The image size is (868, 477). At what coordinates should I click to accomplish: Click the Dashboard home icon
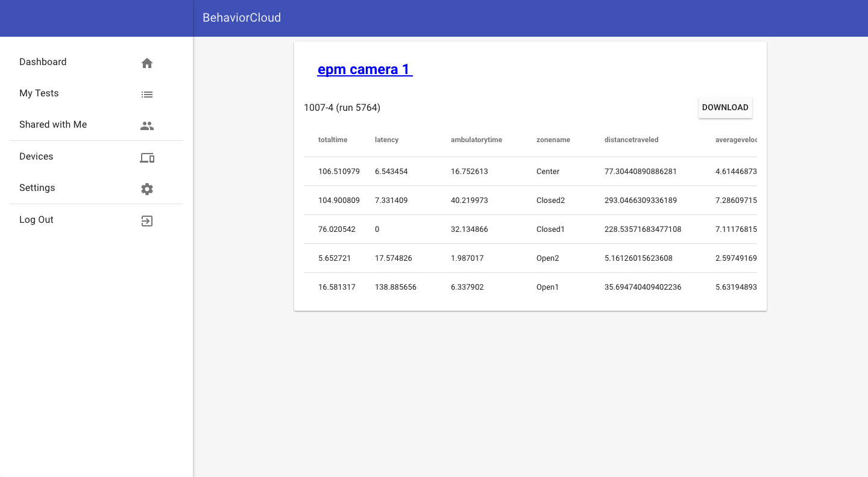coord(147,63)
